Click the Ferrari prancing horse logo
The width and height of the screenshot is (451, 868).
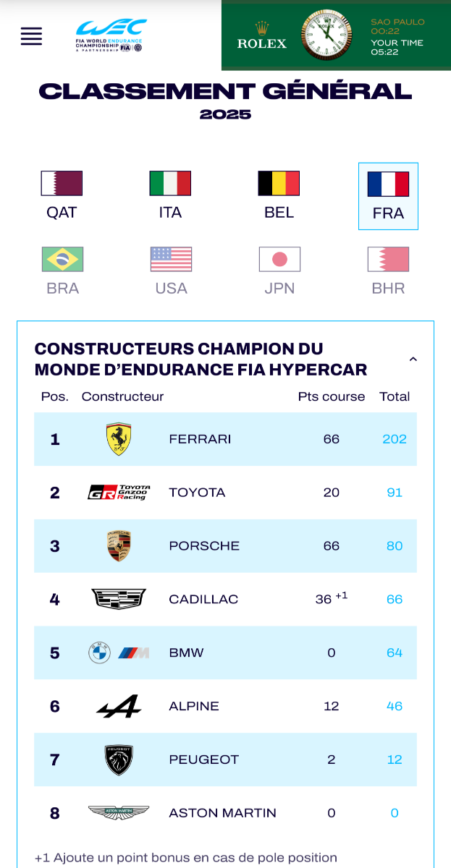pyautogui.click(x=119, y=439)
